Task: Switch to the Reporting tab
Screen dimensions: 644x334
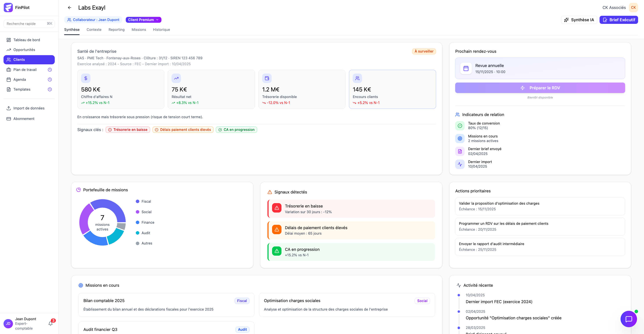Action: [x=117, y=30]
